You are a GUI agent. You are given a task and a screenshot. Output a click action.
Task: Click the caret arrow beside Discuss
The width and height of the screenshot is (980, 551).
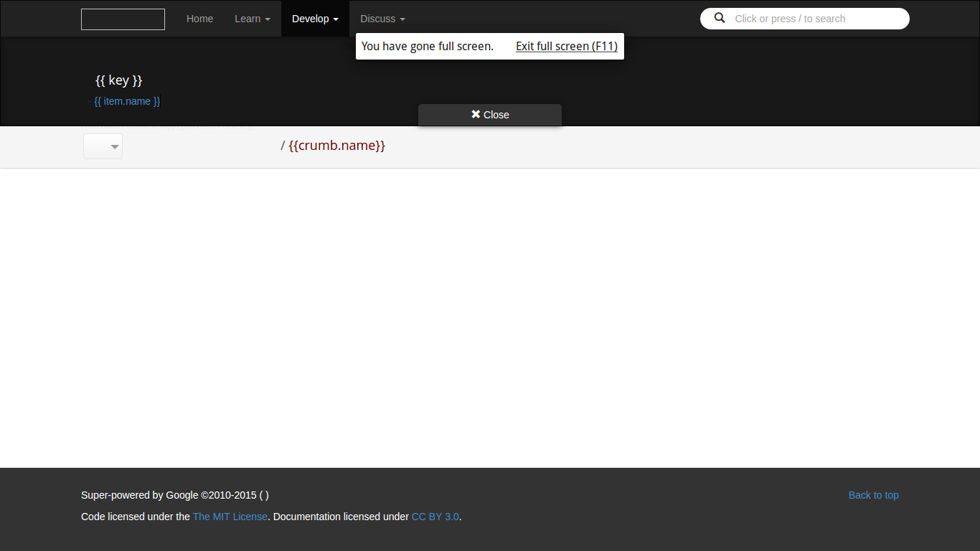[x=402, y=19]
